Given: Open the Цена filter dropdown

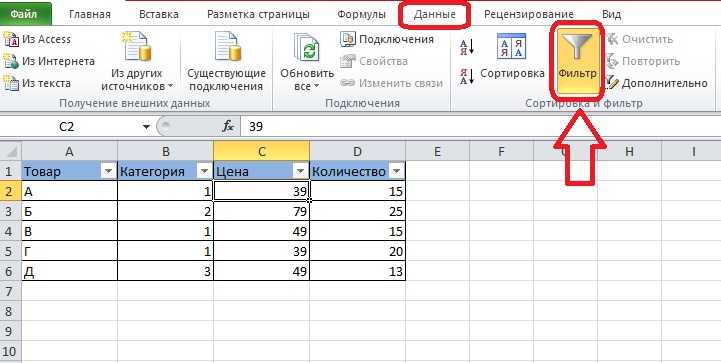Looking at the screenshot, I should click(301, 172).
